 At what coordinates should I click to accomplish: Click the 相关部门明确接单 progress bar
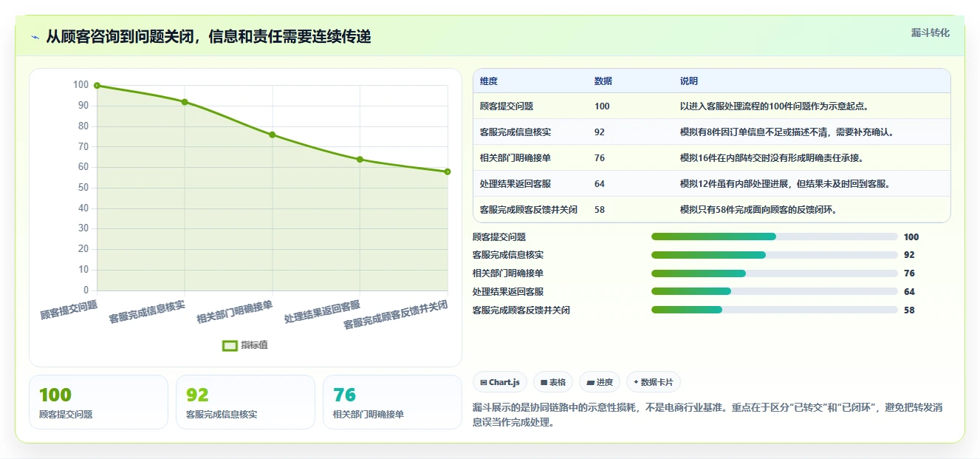pyautogui.click(x=775, y=273)
